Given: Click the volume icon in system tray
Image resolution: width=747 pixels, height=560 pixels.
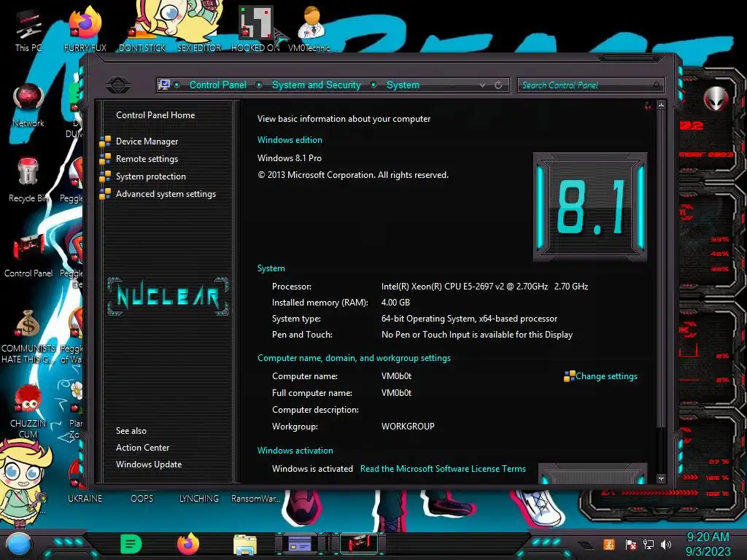Looking at the screenshot, I should tap(666, 544).
